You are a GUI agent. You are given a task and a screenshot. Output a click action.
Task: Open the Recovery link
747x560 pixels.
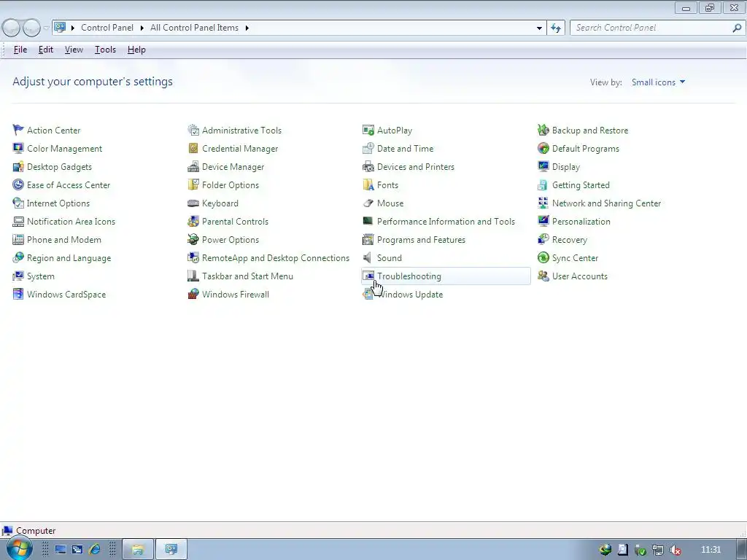(569, 240)
